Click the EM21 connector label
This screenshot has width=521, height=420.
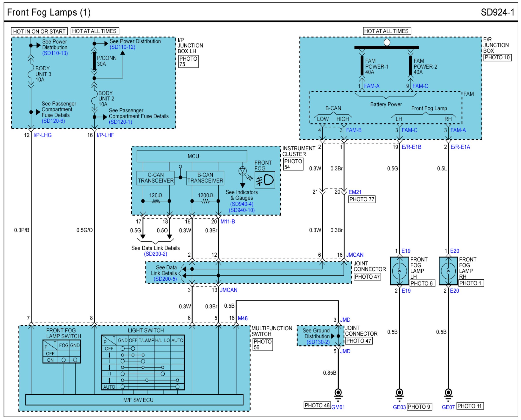pos(355,192)
